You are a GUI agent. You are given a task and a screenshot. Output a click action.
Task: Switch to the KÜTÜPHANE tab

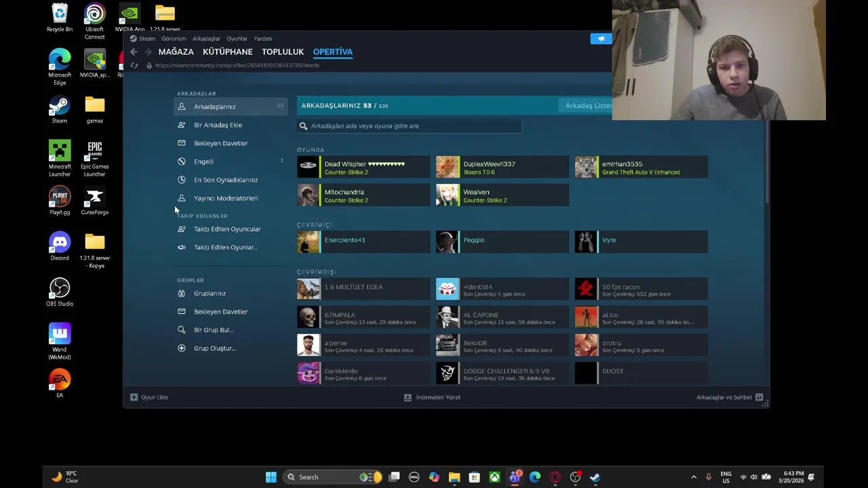(228, 52)
